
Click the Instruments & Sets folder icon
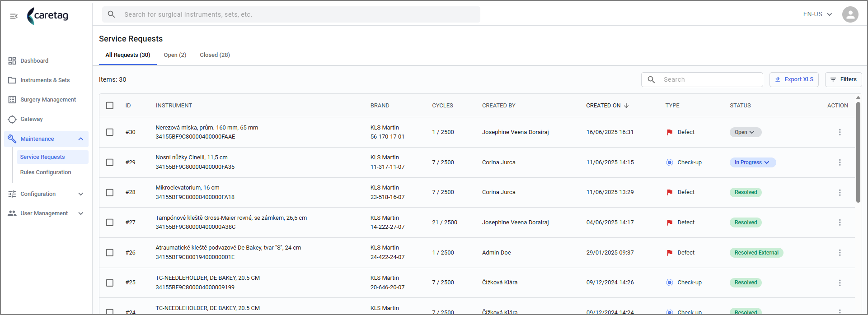pos(12,80)
